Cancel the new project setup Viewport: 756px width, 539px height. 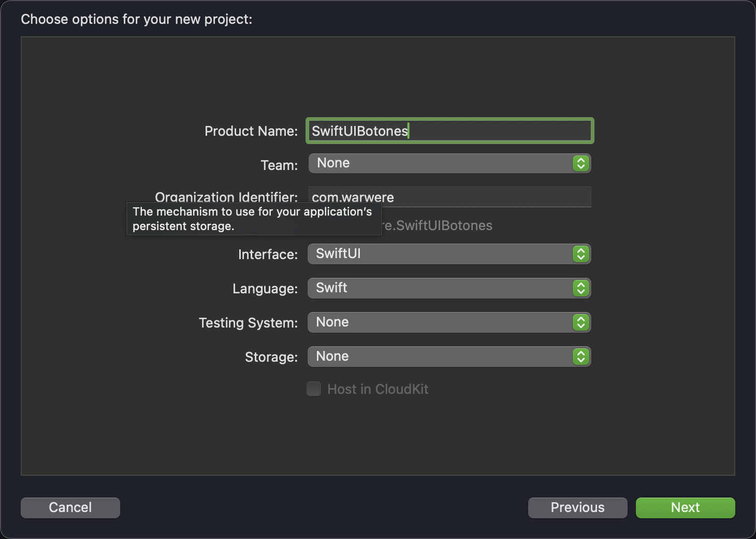point(70,507)
